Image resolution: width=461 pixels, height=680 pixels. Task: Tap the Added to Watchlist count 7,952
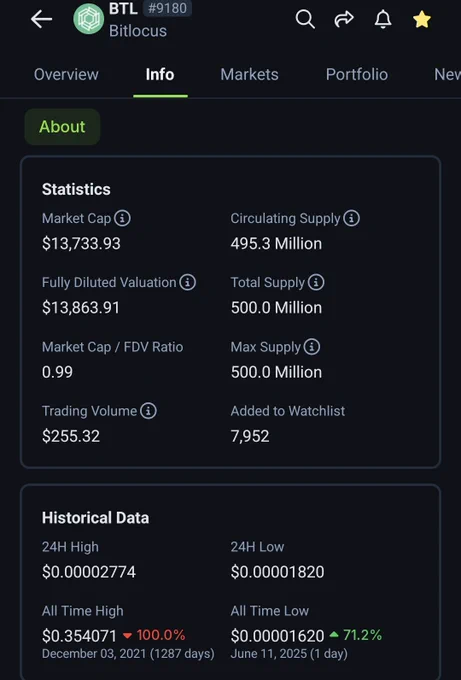click(x=250, y=436)
